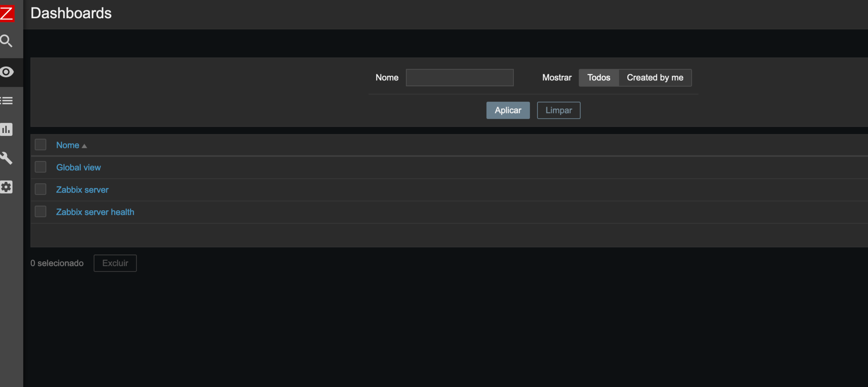Check the Zabbix server health checkbox

click(41, 211)
